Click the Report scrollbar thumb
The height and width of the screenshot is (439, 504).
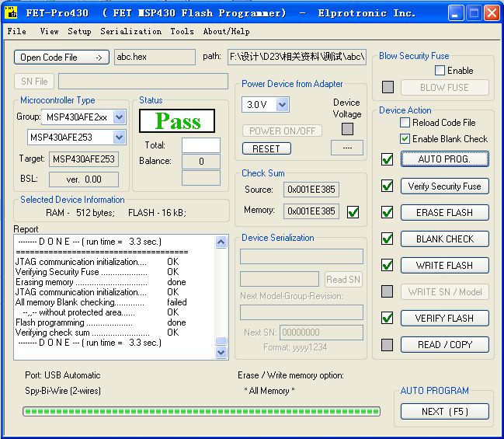[x=221, y=340]
